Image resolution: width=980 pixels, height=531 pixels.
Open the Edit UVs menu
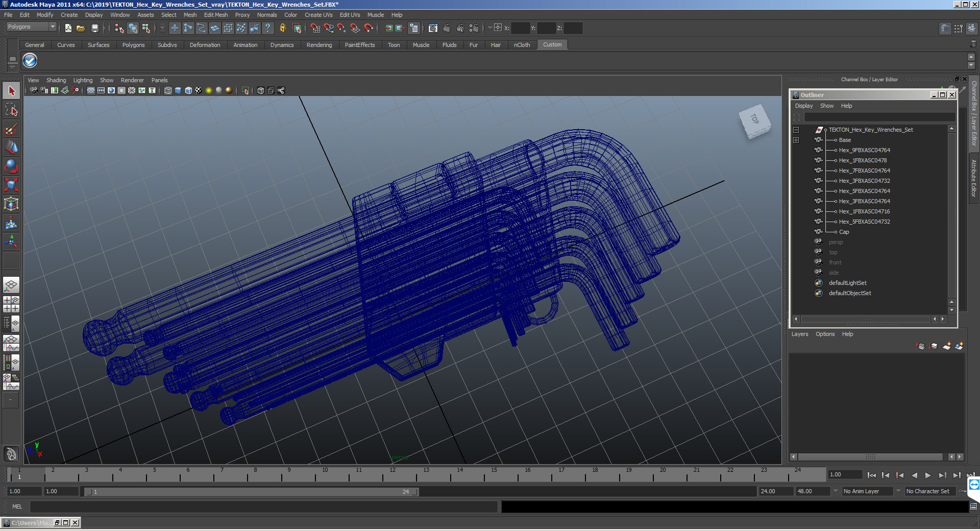coord(350,15)
